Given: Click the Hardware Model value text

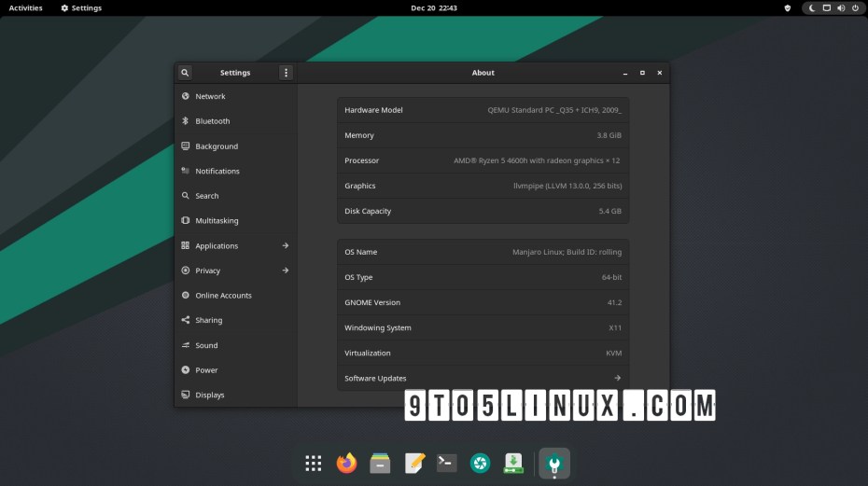Looking at the screenshot, I should tap(554, 110).
